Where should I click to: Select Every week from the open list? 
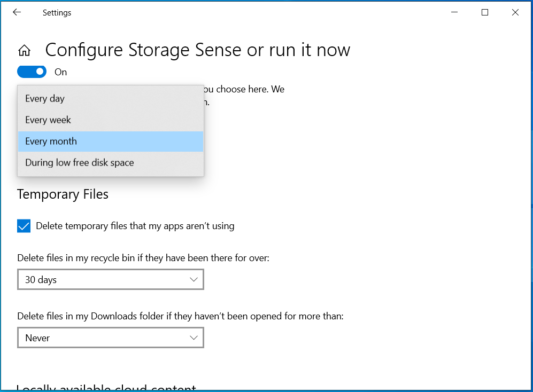(x=48, y=120)
